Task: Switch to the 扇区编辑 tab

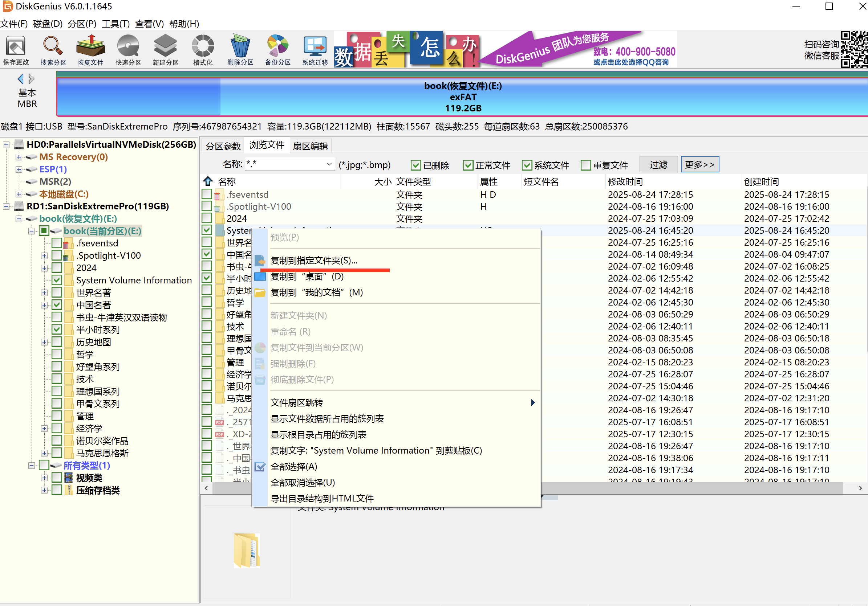Action: pyautogui.click(x=310, y=146)
